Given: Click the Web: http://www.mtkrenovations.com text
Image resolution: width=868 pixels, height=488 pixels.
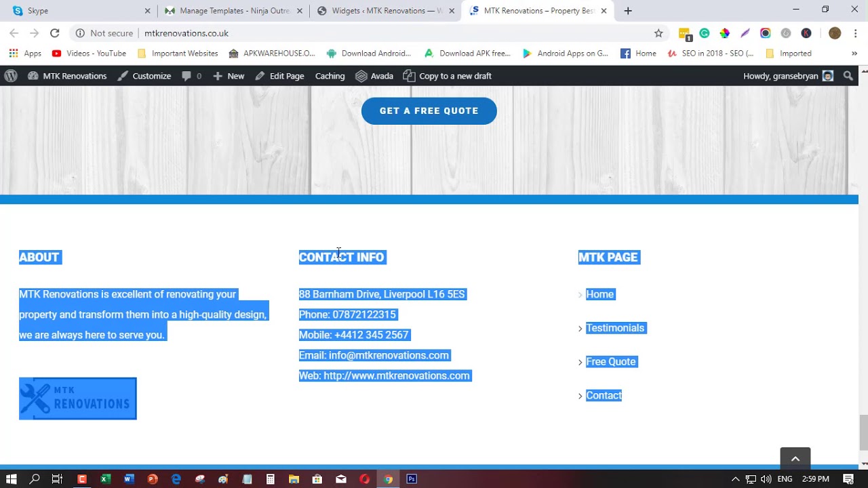Looking at the screenshot, I should [x=384, y=375].
